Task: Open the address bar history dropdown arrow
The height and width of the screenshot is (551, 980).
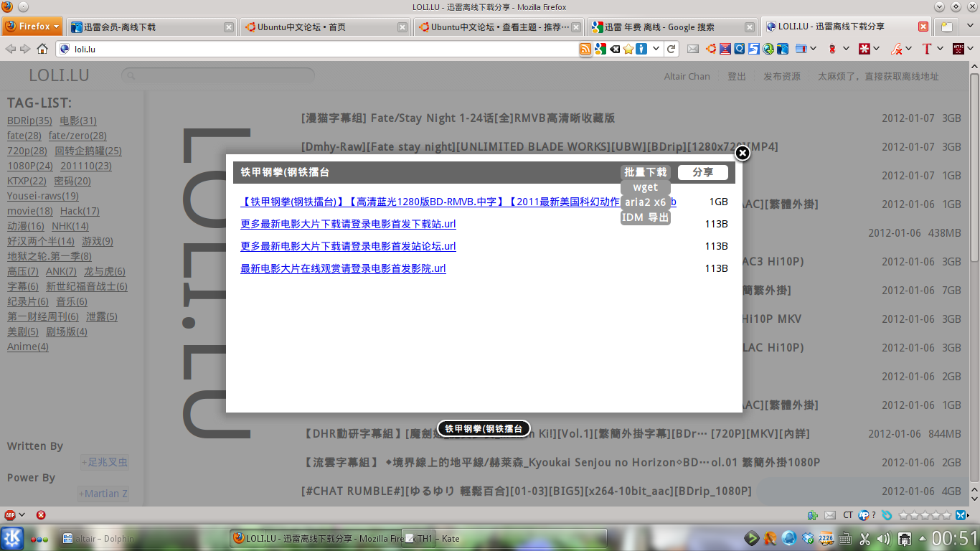Action: [x=656, y=49]
